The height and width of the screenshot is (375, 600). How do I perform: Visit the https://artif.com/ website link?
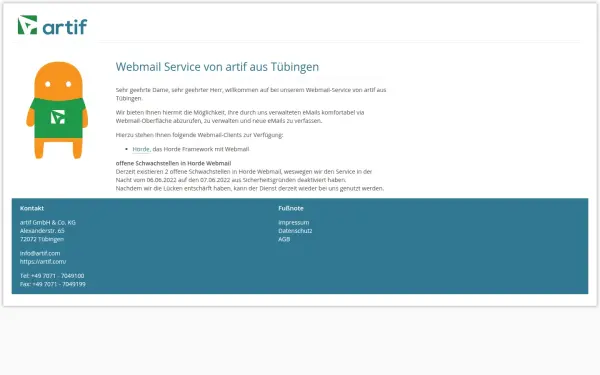tap(43, 262)
